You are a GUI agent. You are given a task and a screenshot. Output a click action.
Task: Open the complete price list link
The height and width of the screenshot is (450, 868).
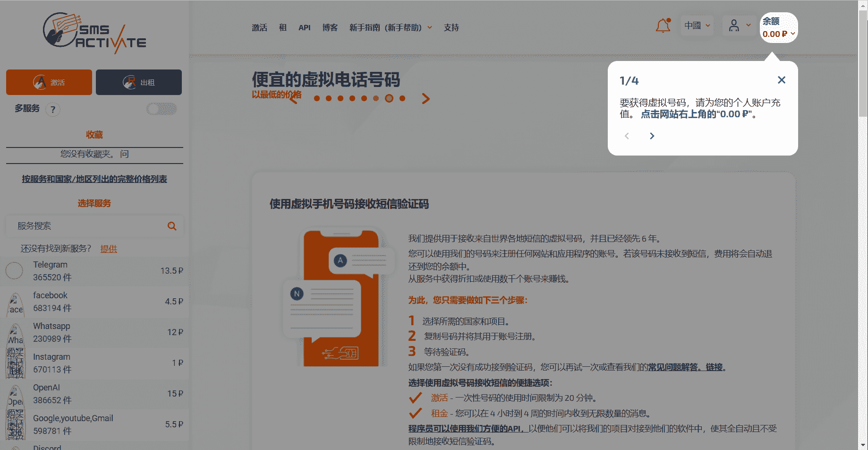coord(94,179)
